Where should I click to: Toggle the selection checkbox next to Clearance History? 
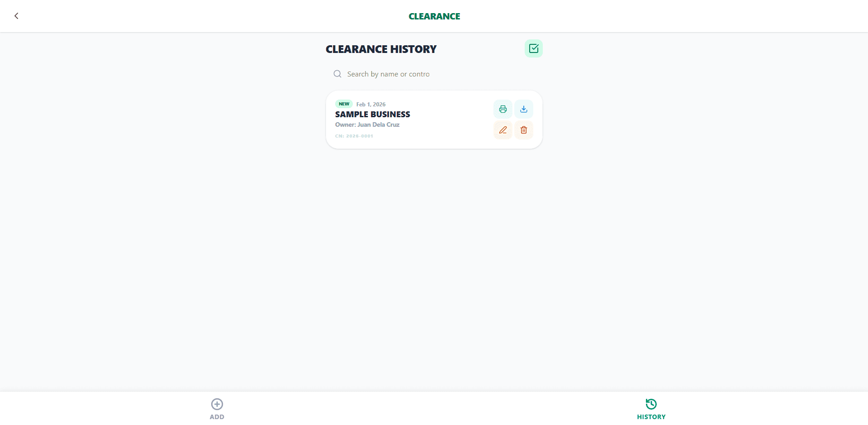[533, 48]
